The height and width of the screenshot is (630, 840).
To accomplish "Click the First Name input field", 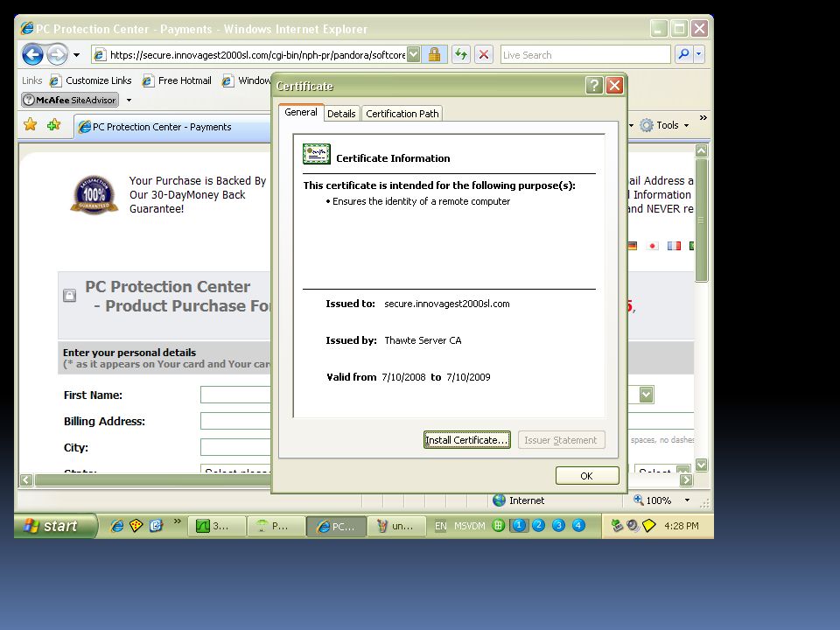I will coord(235,395).
